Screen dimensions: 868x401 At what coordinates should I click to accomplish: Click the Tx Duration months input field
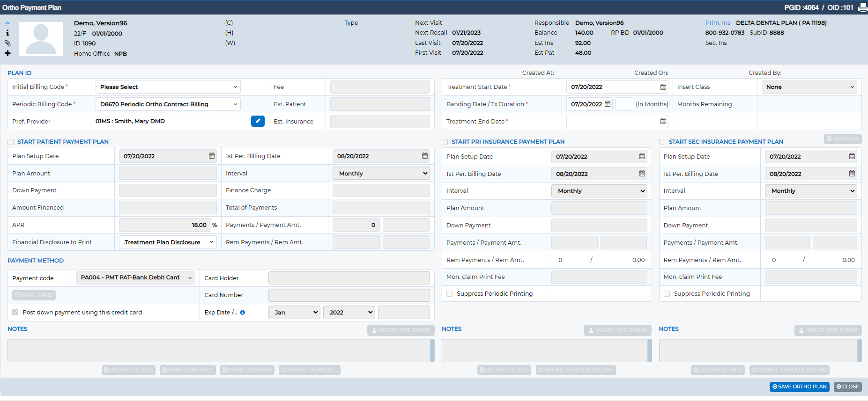(x=624, y=104)
